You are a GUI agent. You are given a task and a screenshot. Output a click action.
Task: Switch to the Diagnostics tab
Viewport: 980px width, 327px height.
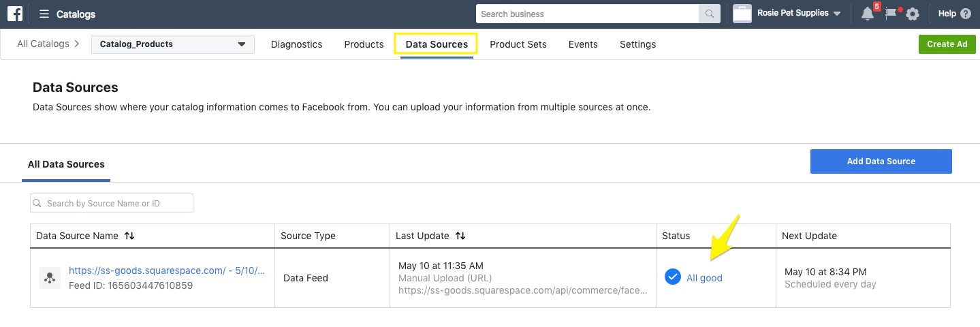pyautogui.click(x=296, y=44)
